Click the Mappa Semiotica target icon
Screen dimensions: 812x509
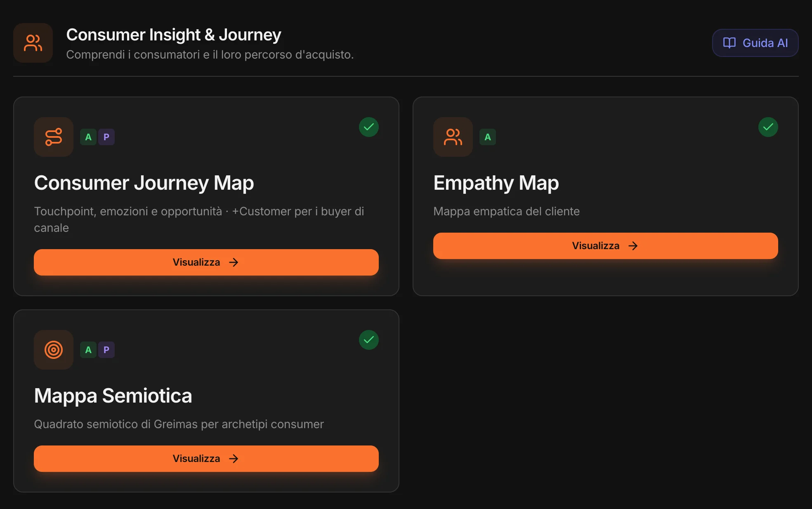tap(54, 350)
